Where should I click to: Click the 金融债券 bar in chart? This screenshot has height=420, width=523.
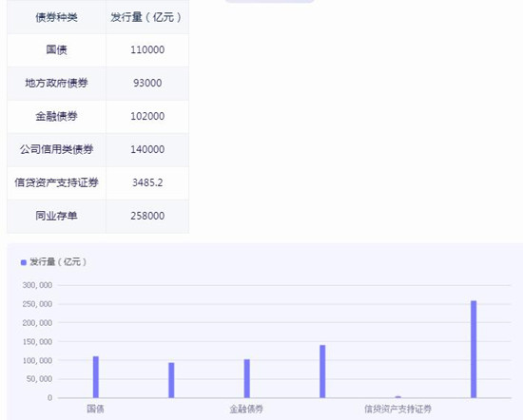[x=247, y=378]
